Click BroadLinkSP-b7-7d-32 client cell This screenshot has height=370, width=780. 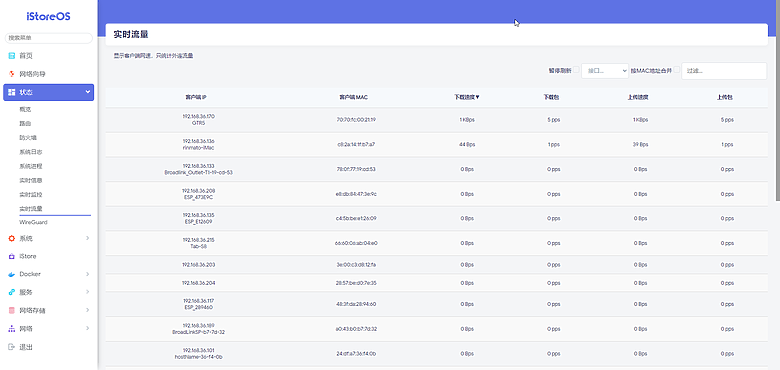(x=198, y=329)
